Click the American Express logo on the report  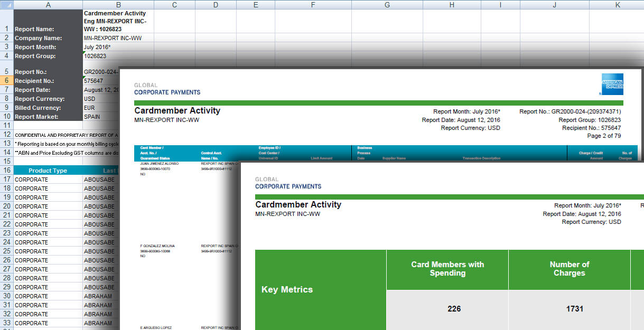[x=612, y=83]
